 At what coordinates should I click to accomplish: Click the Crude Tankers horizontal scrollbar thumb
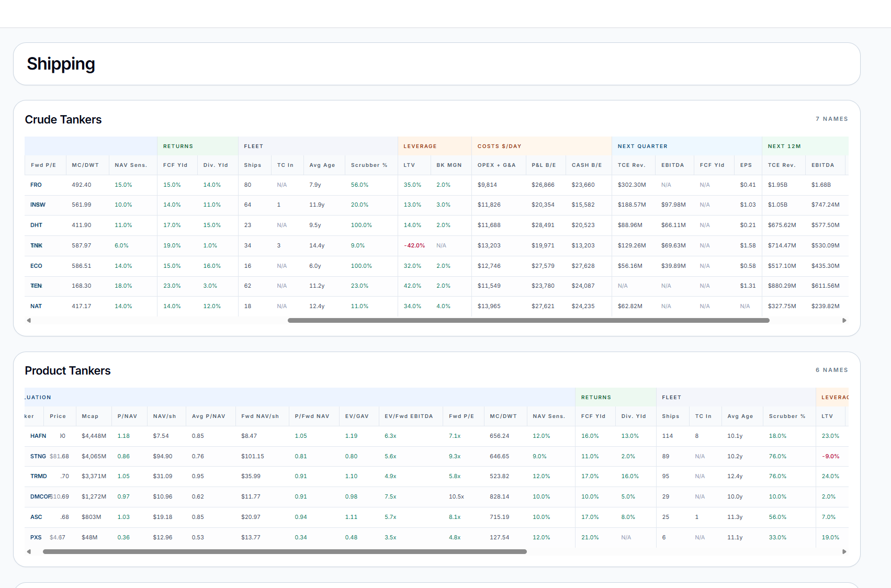(528, 320)
